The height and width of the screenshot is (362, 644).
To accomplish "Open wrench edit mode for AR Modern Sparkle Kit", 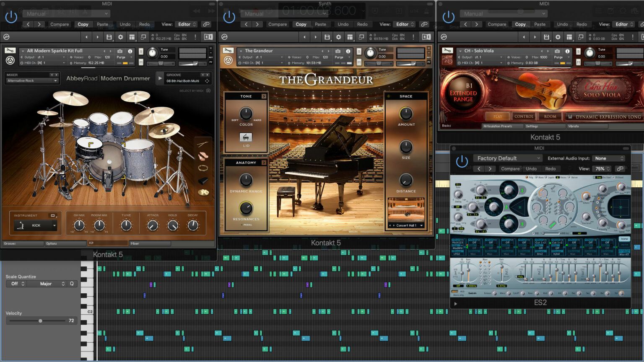I will pos(10,51).
